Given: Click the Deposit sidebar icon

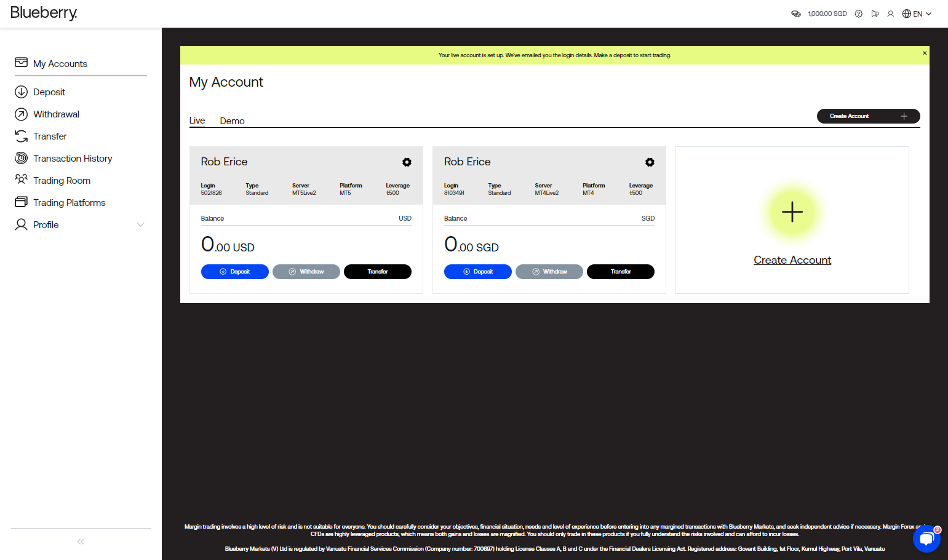Looking at the screenshot, I should [x=21, y=92].
